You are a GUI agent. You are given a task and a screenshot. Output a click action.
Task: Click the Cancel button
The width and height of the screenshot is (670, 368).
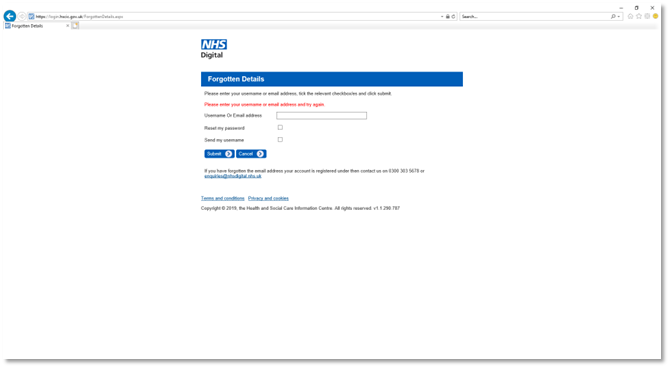coord(251,154)
